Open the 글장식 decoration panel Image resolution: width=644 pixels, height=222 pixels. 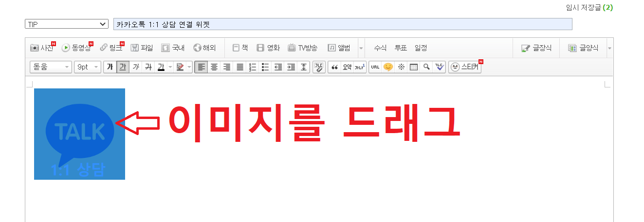click(x=536, y=48)
